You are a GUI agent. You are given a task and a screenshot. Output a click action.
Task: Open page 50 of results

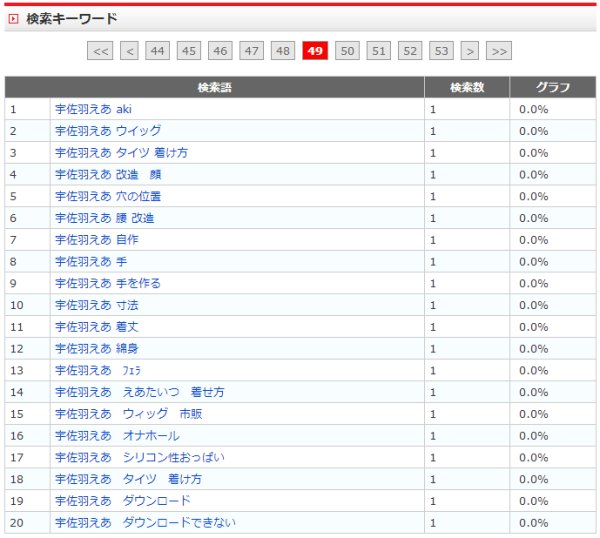(347, 51)
